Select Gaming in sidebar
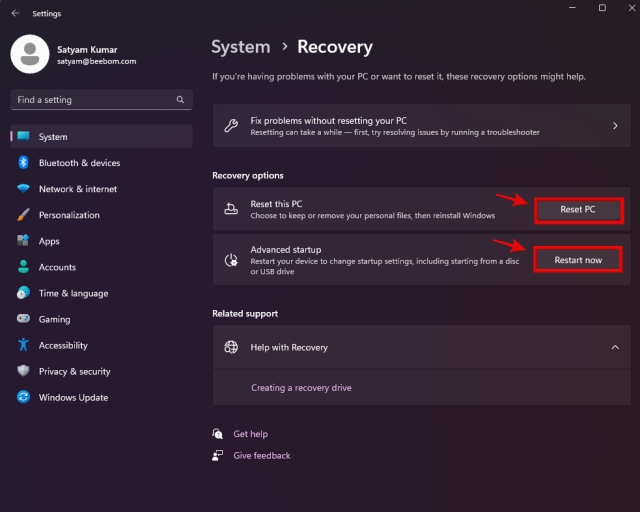640x512 pixels. (101, 319)
